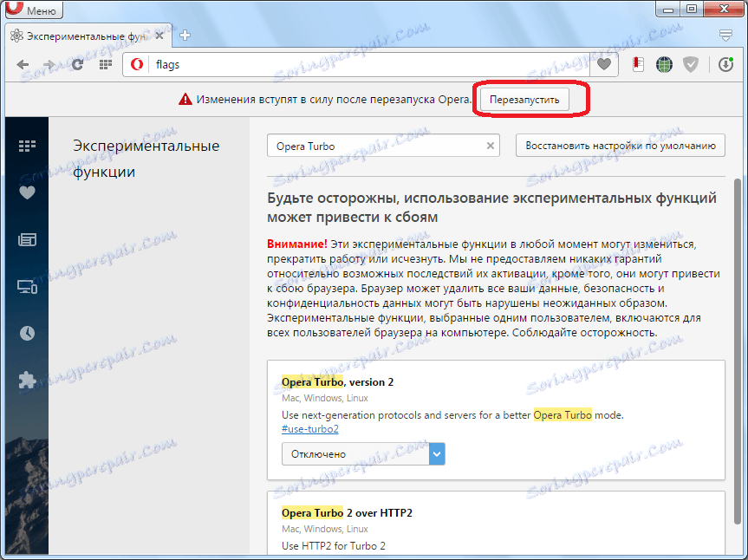Viewport: 748px width, 560px height.
Task: Click the Opera Turbo 2 over HTTP2 heading
Action: 347,513
